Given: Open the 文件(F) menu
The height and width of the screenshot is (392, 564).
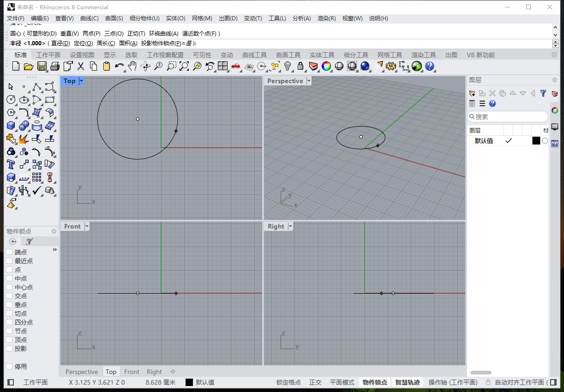Looking at the screenshot, I should point(16,18).
